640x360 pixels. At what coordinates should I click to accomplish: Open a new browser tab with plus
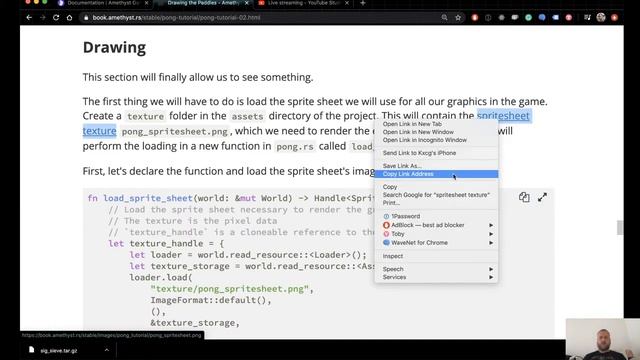[362, 3]
